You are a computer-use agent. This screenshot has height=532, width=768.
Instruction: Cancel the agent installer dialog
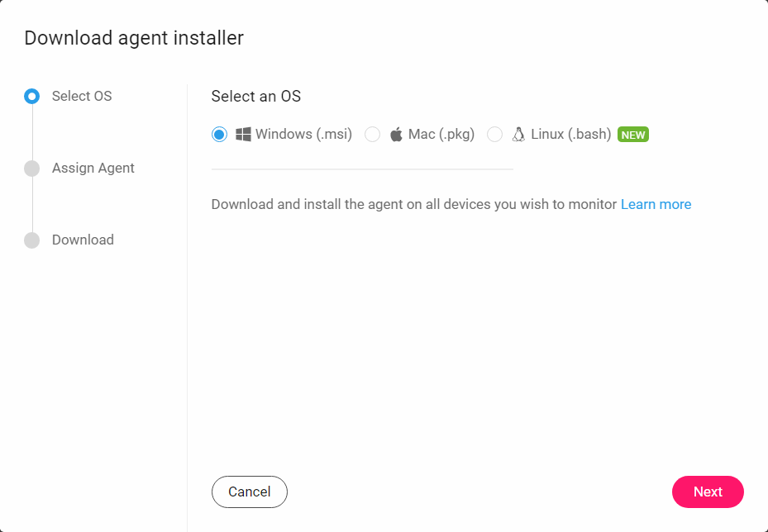point(249,492)
